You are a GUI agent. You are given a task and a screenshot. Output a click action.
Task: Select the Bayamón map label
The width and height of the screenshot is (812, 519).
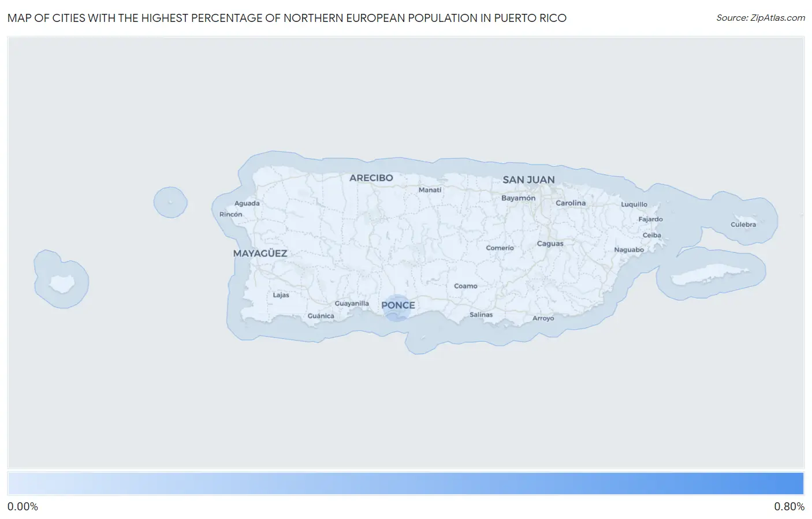pos(518,198)
